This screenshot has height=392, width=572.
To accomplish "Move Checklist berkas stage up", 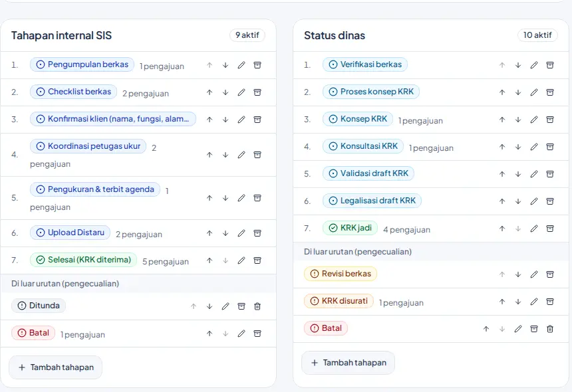I will click(x=210, y=92).
